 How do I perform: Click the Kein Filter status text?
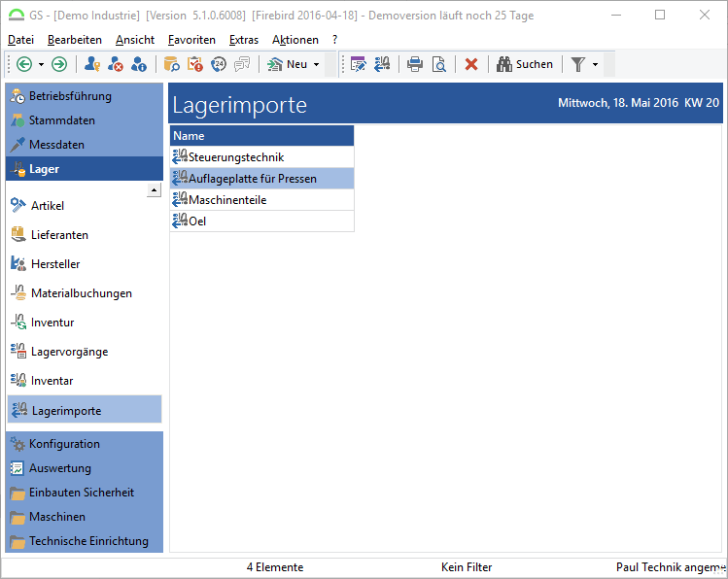click(x=467, y=567)
